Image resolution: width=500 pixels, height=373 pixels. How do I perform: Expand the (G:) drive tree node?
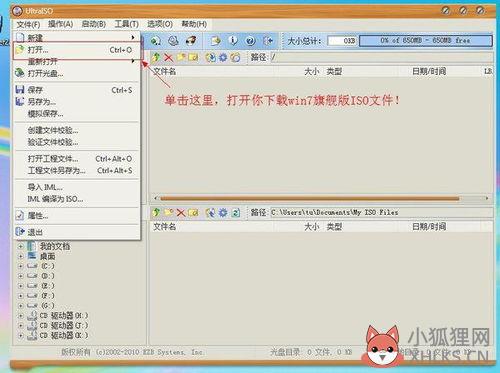(x=21, y=305)
